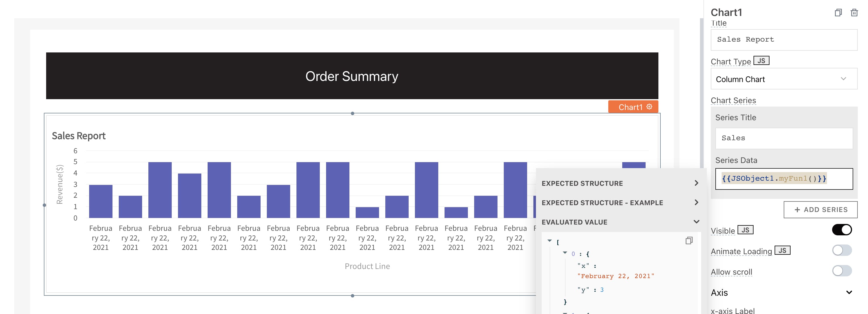Copy the evaluated value with copy icon

(689, 240)
